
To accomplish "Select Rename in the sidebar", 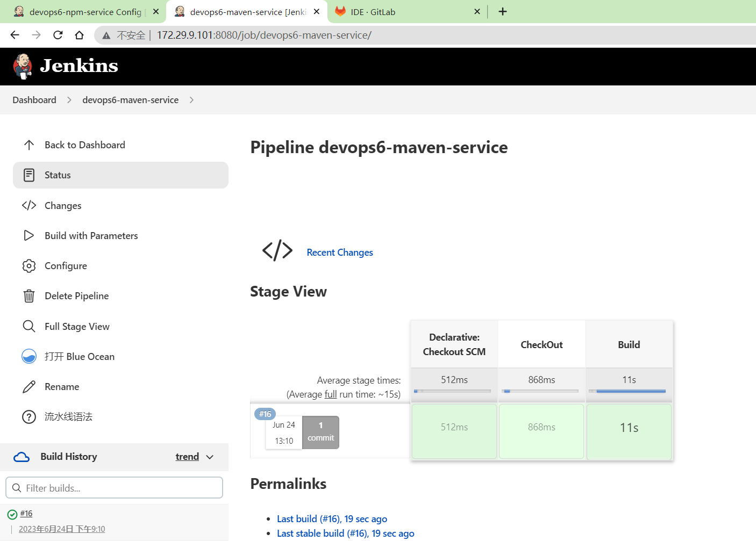I will pyautogui.click(x=120, y=387).
